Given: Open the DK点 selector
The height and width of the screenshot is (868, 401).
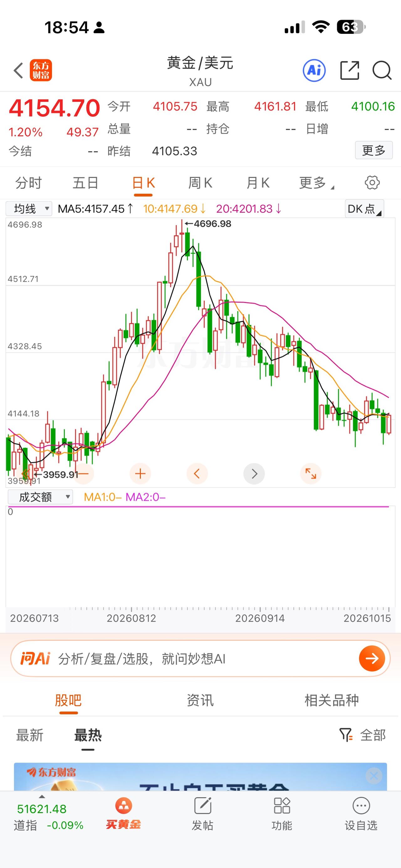Looking at the screenshot, I should [364, 209].
